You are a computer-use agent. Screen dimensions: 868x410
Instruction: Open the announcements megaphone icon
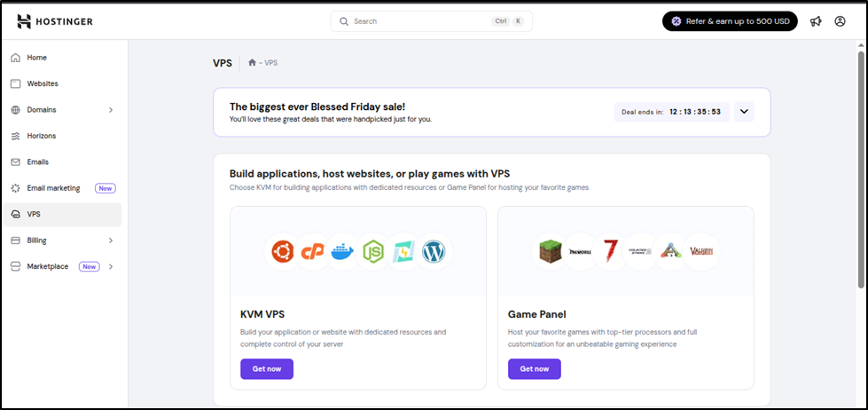(816, 21)
